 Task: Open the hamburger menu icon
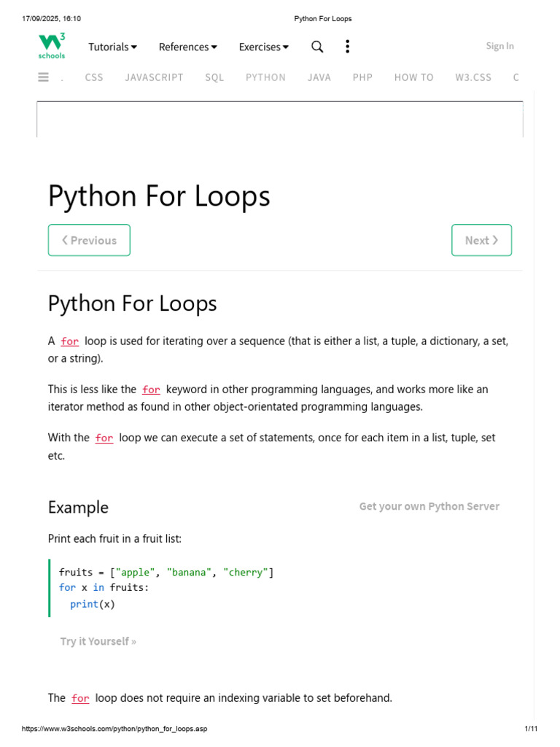(43, 77)
